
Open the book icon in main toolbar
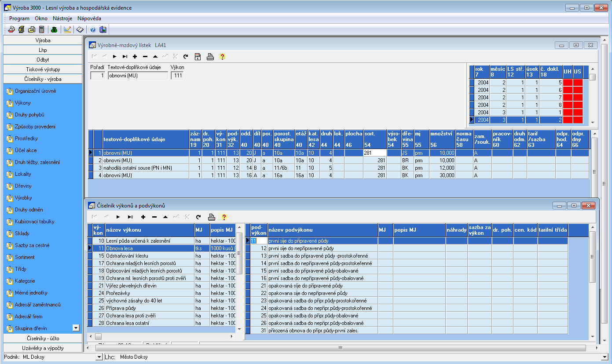80,29
